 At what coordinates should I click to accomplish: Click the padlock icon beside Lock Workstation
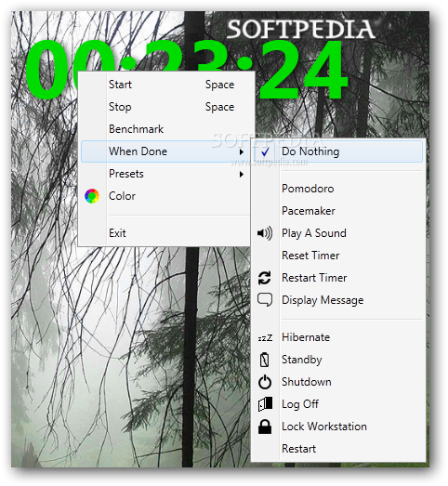coord(265,427)
